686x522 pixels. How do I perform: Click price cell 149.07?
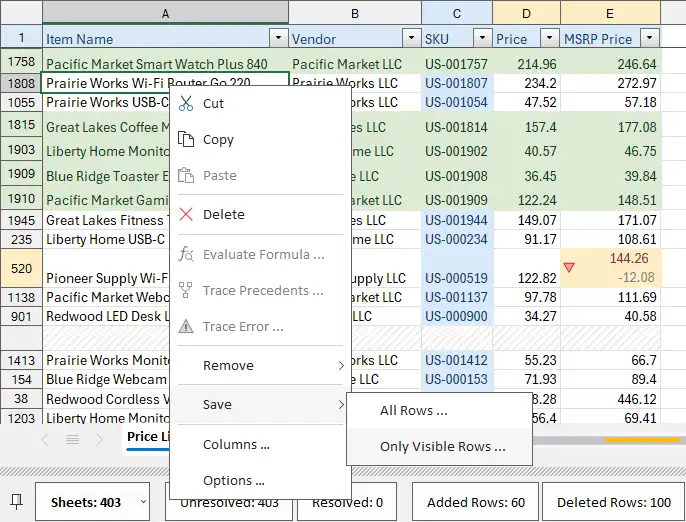pos(526,220)
